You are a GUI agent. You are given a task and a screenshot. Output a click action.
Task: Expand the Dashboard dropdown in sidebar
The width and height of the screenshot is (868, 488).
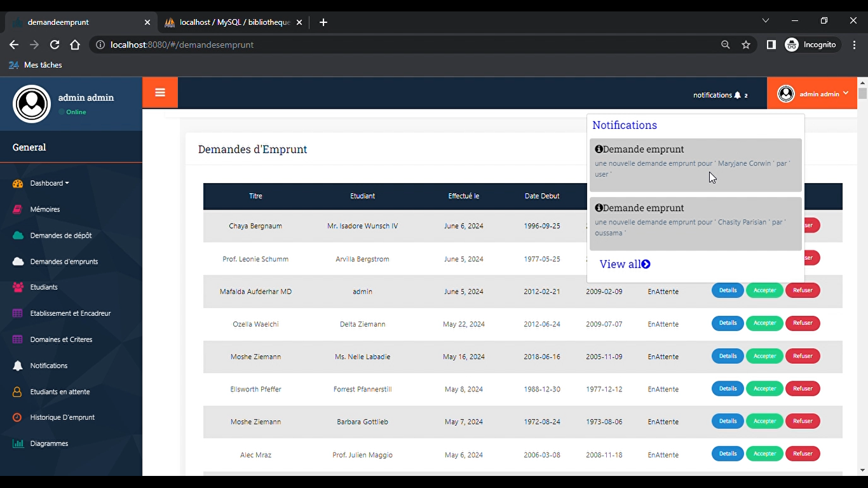point(50,183)
